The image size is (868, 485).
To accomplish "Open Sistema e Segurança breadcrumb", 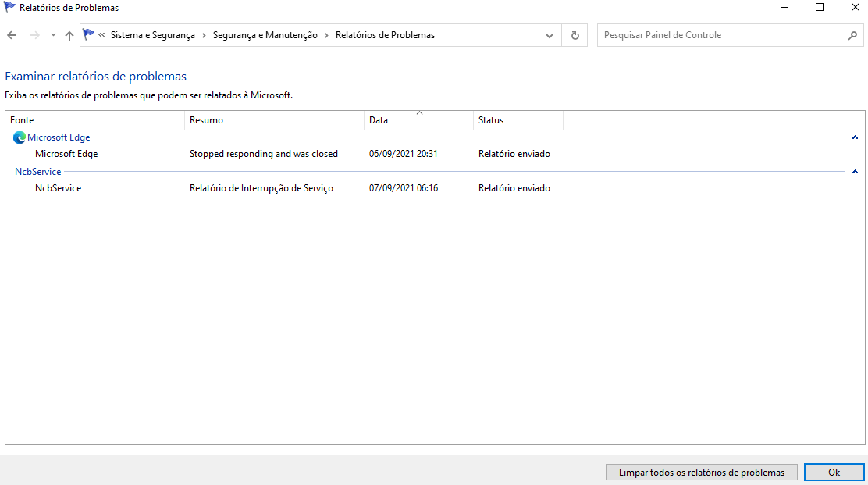I will [x=153, y=35].
